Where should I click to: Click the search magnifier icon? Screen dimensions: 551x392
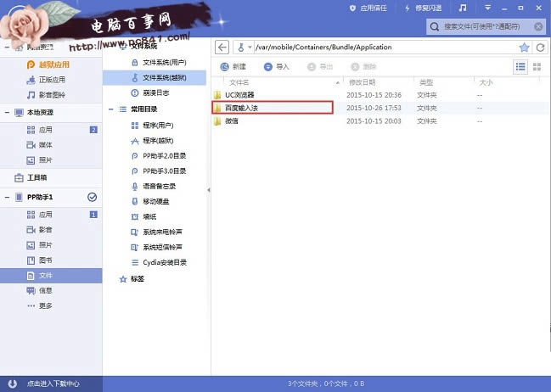[435, 26]
